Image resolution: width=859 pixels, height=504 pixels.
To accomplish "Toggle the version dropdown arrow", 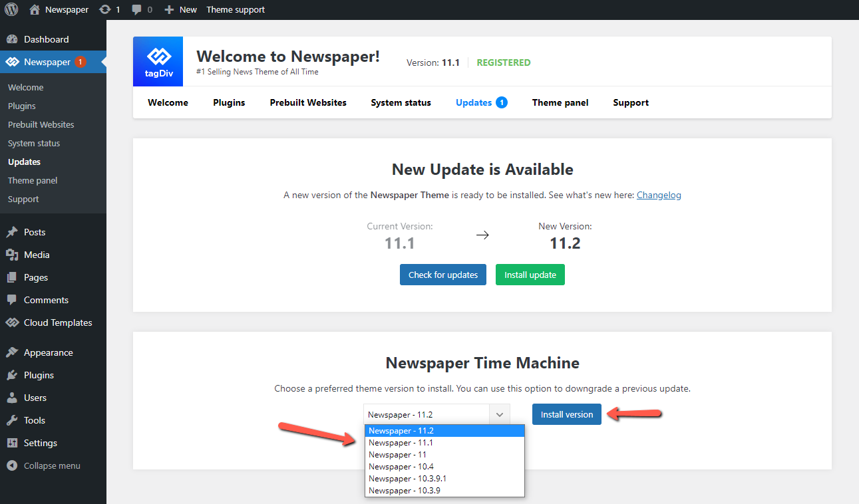I will [x=499, y=414].
